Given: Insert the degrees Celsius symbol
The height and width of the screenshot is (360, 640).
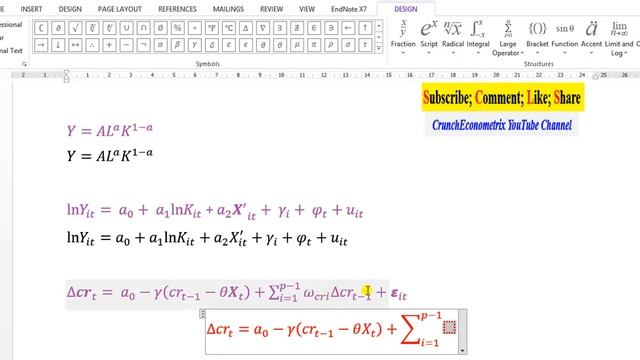Looking at the screenshot, I should coord(229,28).
